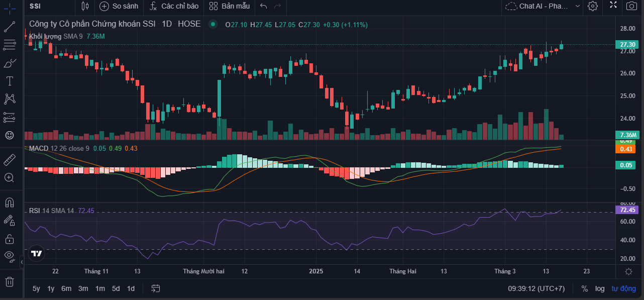Screen dimensions: 644x300
Task: Click the HOSE exchange label
Action: click(x=189, y=24)
